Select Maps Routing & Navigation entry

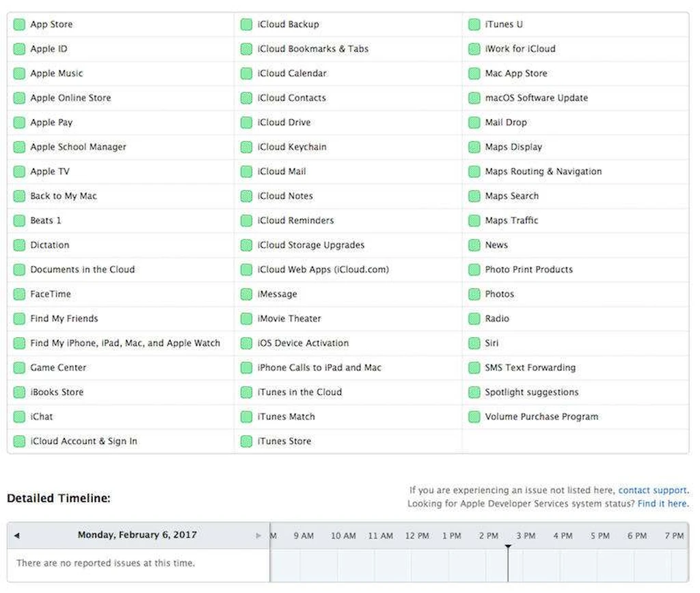click(x=543, y=172)
